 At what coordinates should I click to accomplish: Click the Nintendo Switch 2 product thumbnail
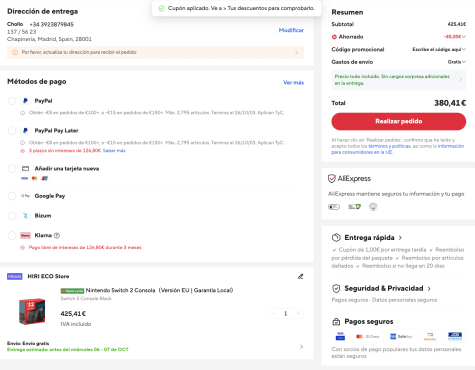click(32, 311)
